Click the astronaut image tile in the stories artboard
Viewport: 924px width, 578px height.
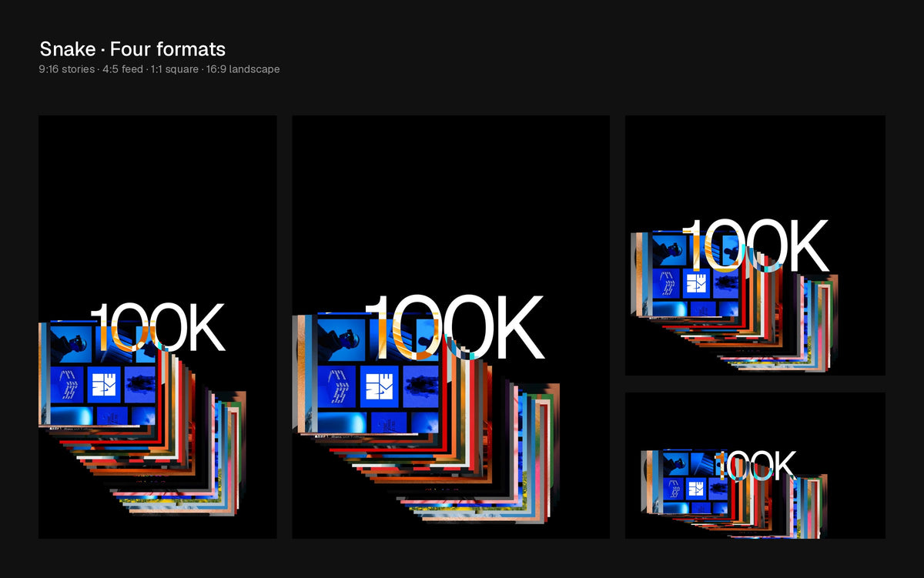[x=71, y=344]
